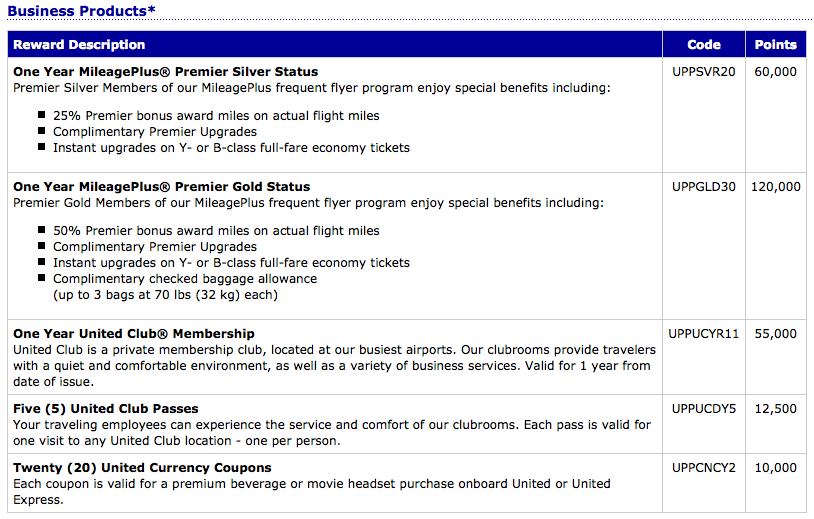Screen dimensions: 814x519
Task: Click code UPPSVR20
Action: click(x=703, y=72)
